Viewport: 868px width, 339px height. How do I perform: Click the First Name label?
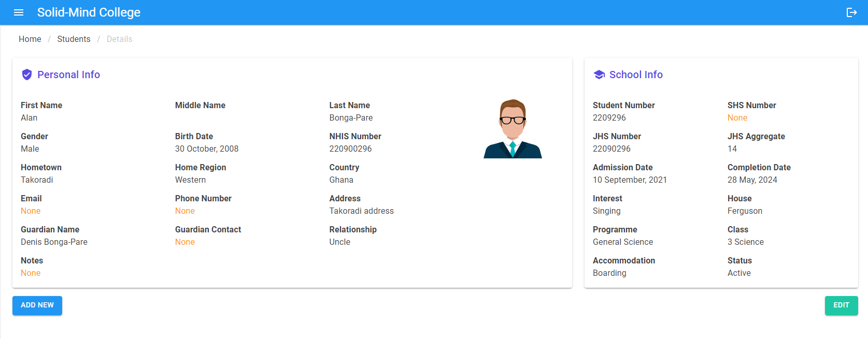pyautogui.click(x=41, y=106)
